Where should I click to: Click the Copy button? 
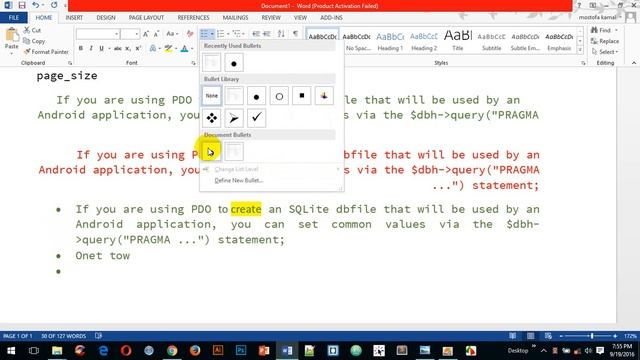point(34,41)
